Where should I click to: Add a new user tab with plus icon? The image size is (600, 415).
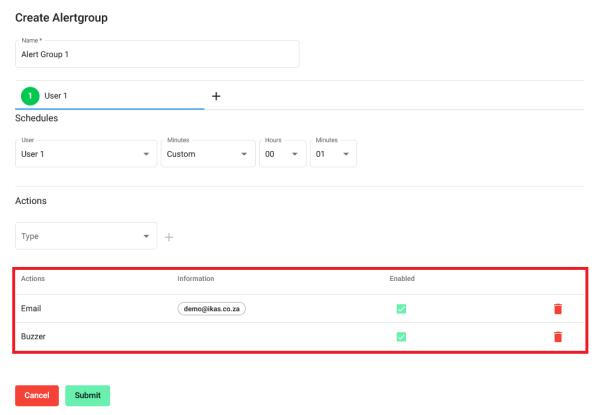[216, 96]
